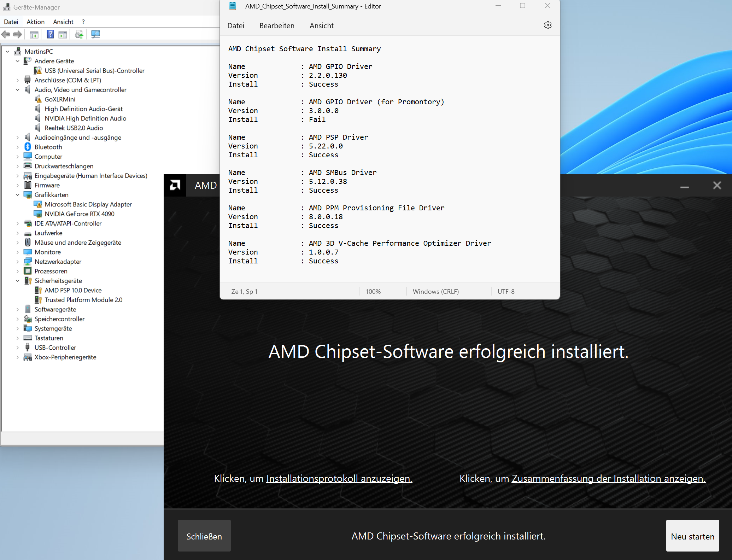
Task: Collapse the Grafikkarten category
Action: pyautogui.click(x=17, y=195)
